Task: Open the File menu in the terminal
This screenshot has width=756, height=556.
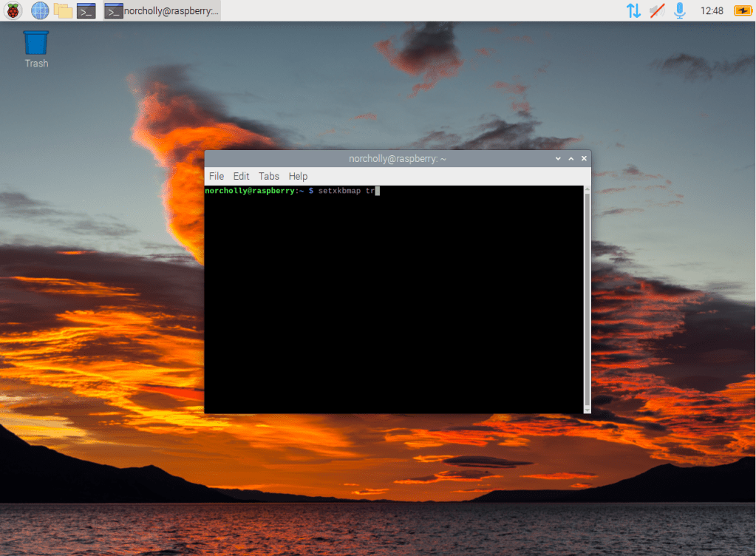Action: click(x=217, y=176)
